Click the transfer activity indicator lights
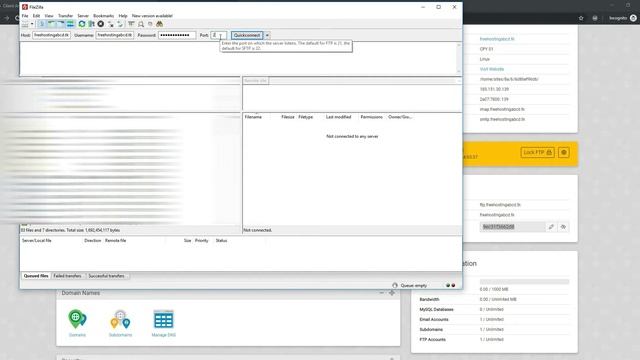The width and height of the screenshot is (640, 360). tap(451, 286)
